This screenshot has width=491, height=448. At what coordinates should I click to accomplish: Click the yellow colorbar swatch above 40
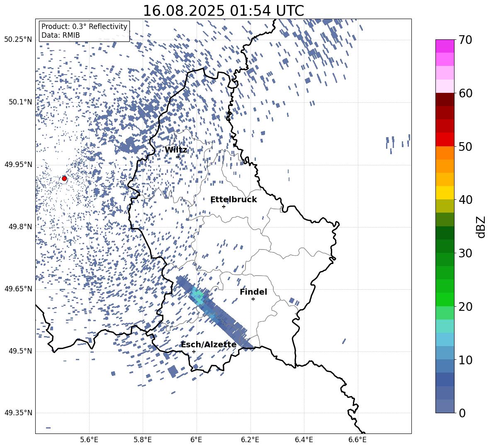(x=445, y=193)
